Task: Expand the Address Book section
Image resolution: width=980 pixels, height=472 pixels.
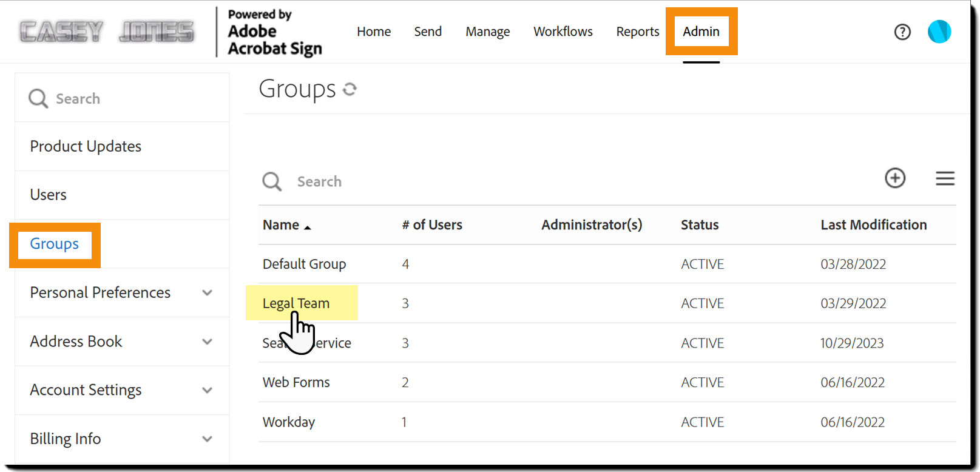Action: click(208, 342)
